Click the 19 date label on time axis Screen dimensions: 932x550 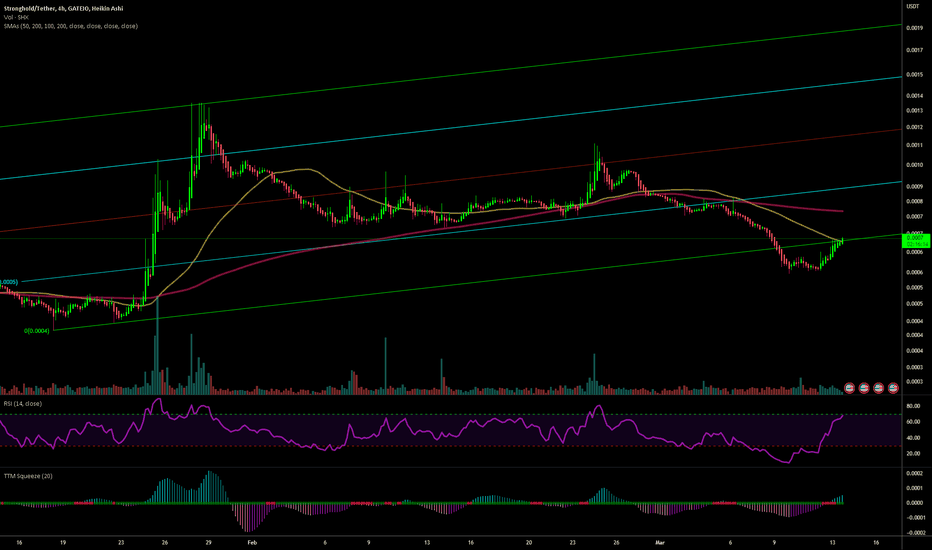click(62, 542)
